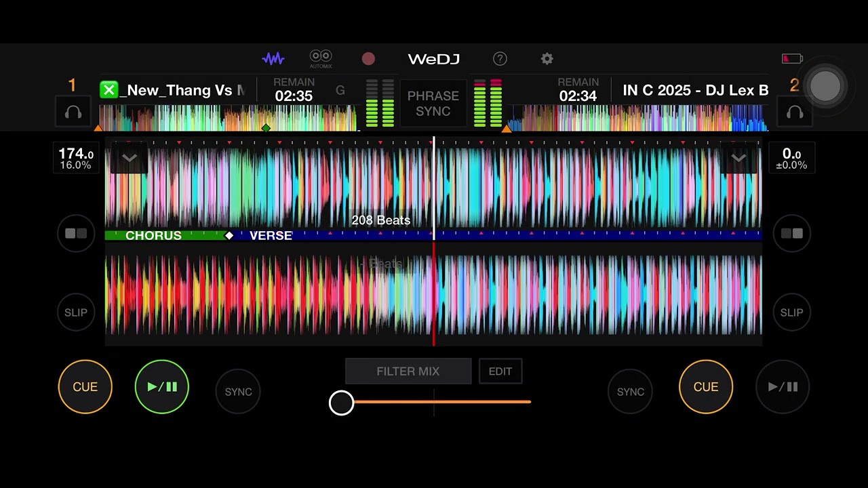Click the gray floating assistive button
This screenshot has width=868, height=488.
pos(825,86)
